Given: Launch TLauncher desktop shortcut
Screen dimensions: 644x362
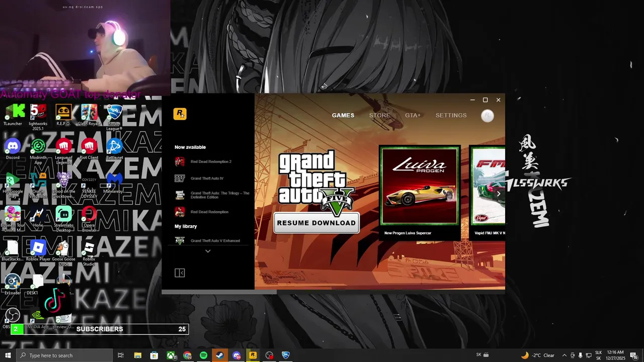Looking at the screenshot, I should coord(13,115).
